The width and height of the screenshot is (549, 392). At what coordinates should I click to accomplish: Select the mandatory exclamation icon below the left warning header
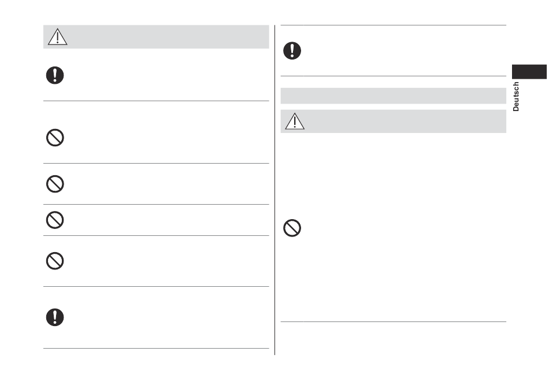click(55, 75)
